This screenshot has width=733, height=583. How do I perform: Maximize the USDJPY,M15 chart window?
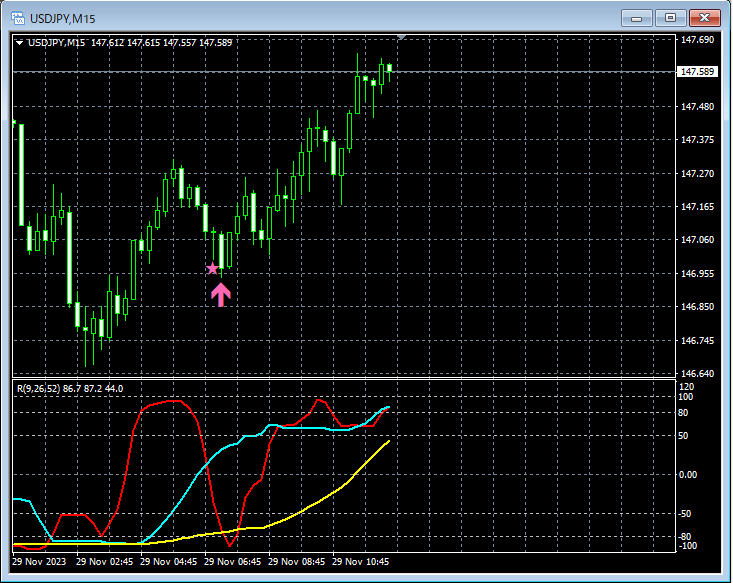(670, 18)
